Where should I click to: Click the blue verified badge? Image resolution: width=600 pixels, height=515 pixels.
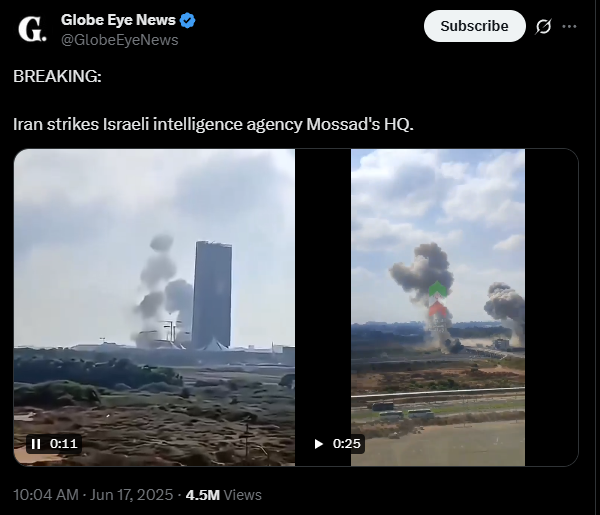click(x=188, y=20)
